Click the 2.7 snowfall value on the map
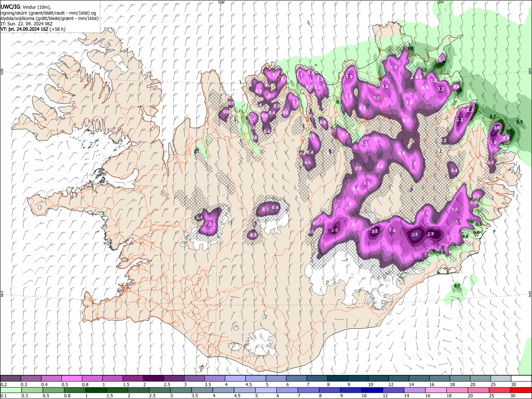Screen dimensions: 532x399 [431, 234]
